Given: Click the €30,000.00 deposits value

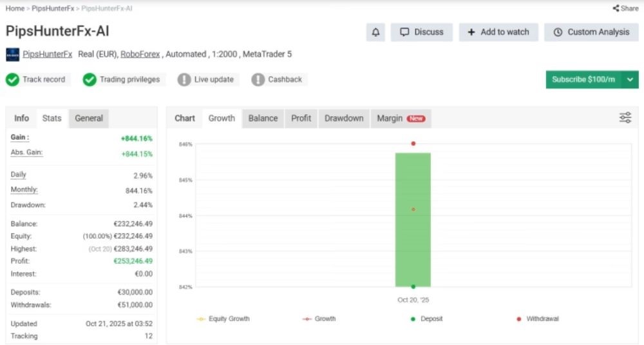Looking at the screenshot, I should 135,292.
